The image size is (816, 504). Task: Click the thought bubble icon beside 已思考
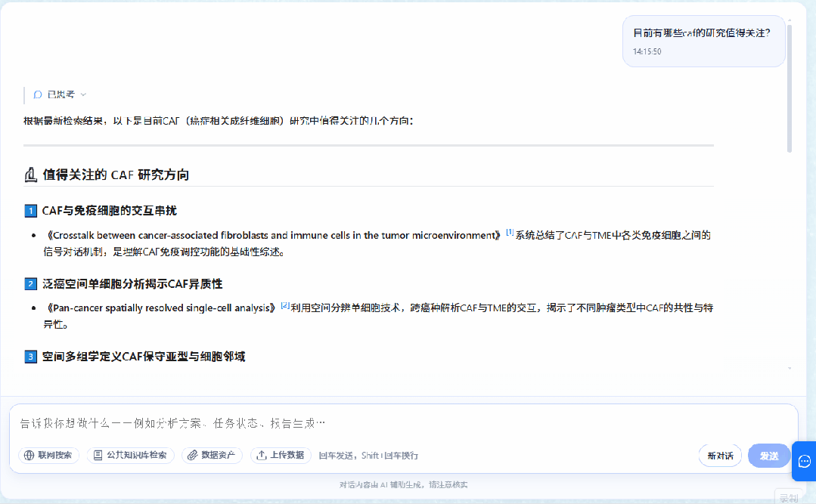tap(38, 94)
